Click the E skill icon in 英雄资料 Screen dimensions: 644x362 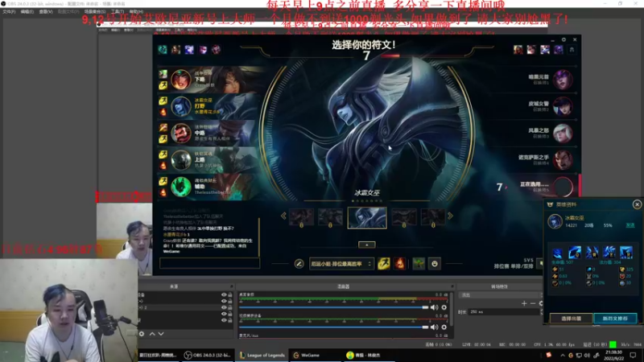tap(609, 253)
